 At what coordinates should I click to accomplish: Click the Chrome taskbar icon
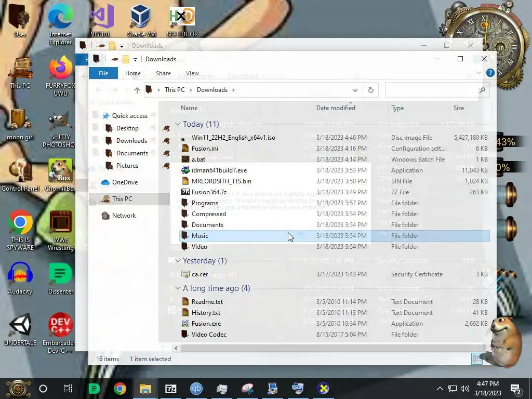click(120, 389)
